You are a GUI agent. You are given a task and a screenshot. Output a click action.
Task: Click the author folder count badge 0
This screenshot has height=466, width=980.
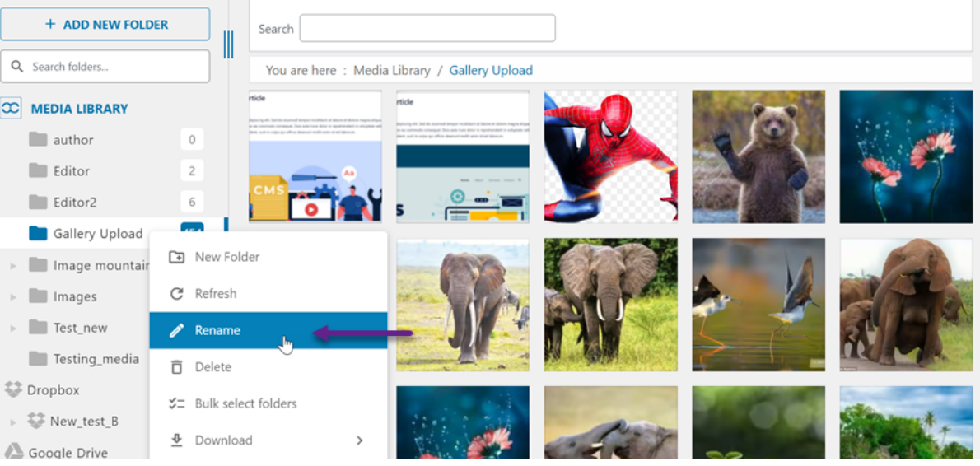pos(192,140)
